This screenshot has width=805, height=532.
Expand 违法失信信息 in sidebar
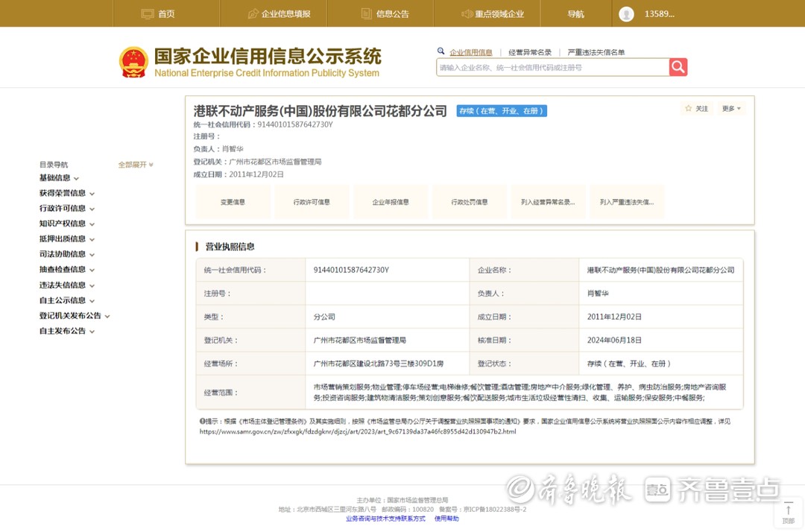(67, 285)
